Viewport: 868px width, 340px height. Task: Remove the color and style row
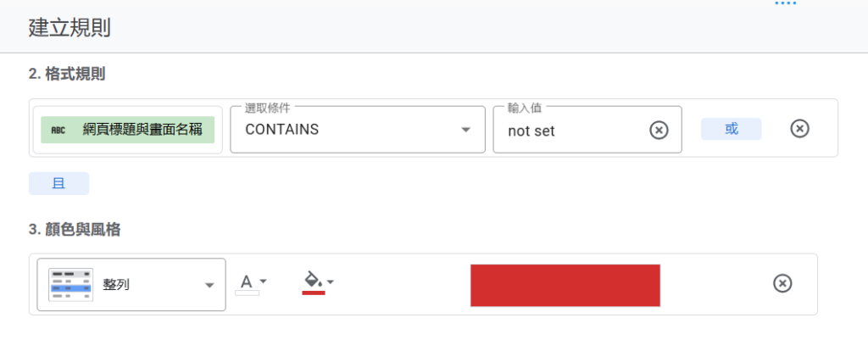pos(783,283)
